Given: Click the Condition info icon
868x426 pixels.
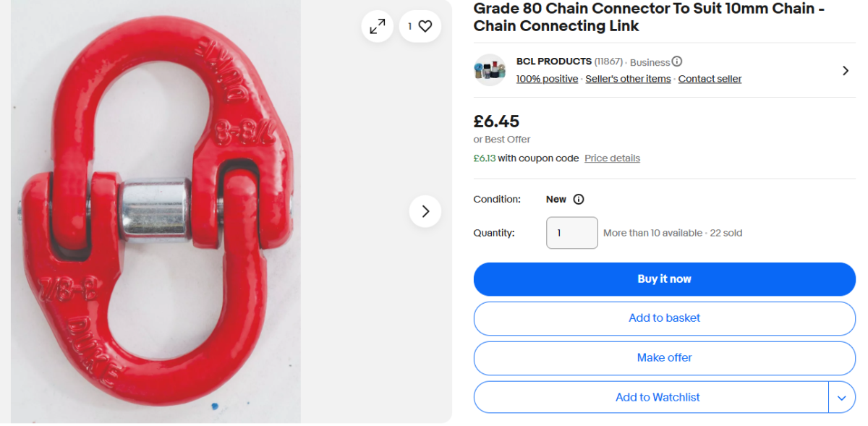Looking at the screenshot, I should point(579,200).
